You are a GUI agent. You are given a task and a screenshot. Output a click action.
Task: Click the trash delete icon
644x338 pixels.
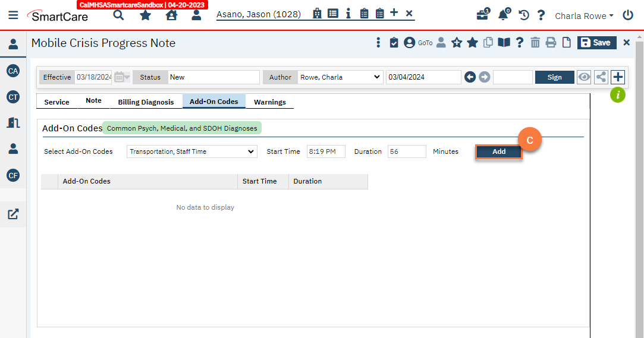click(535, 42)
